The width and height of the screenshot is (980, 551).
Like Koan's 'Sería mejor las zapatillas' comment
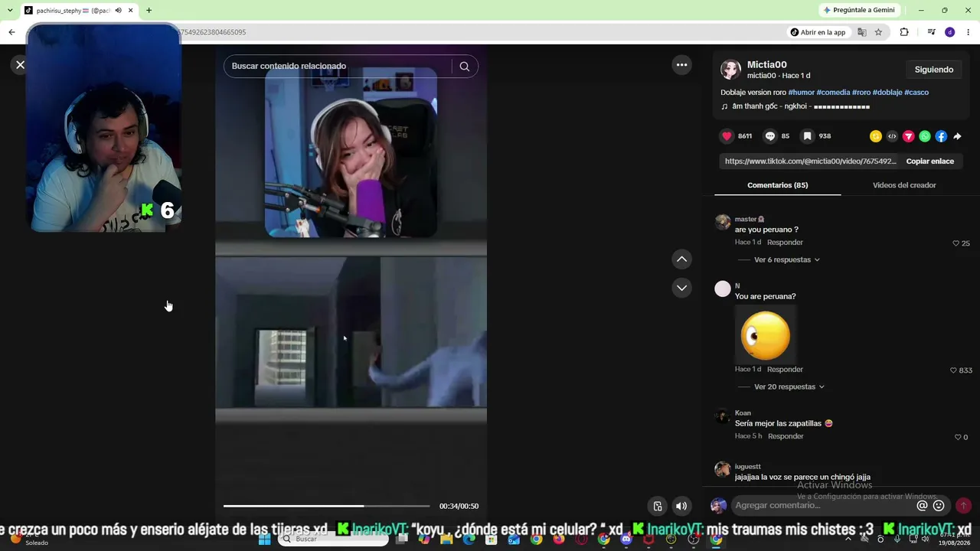click(957, 437)
